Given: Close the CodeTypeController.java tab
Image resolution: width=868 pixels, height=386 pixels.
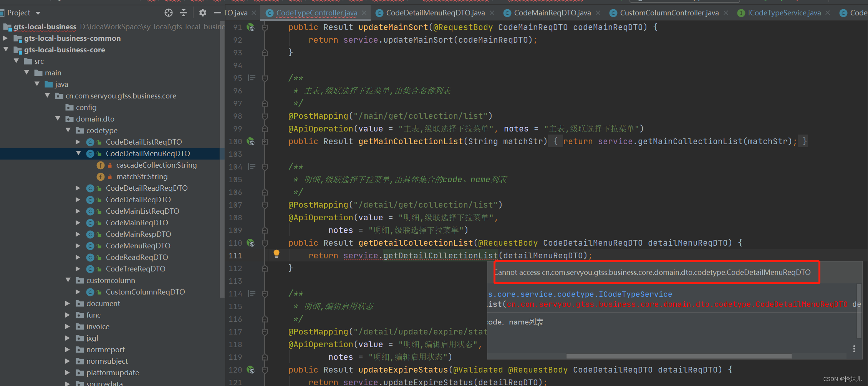Looking at the screenshot, I should pyautogui.click(x=364, y=13).
